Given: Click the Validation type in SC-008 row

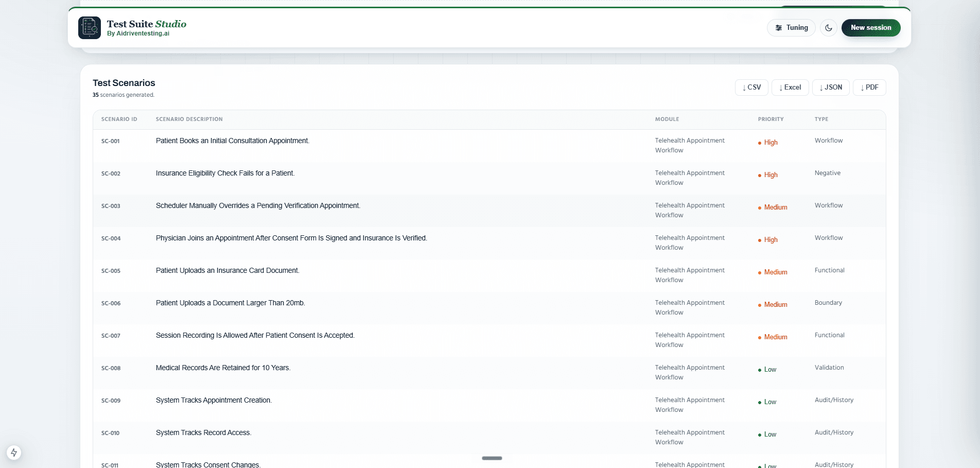Looking at the screenshot, I should [x=829, y=368].
